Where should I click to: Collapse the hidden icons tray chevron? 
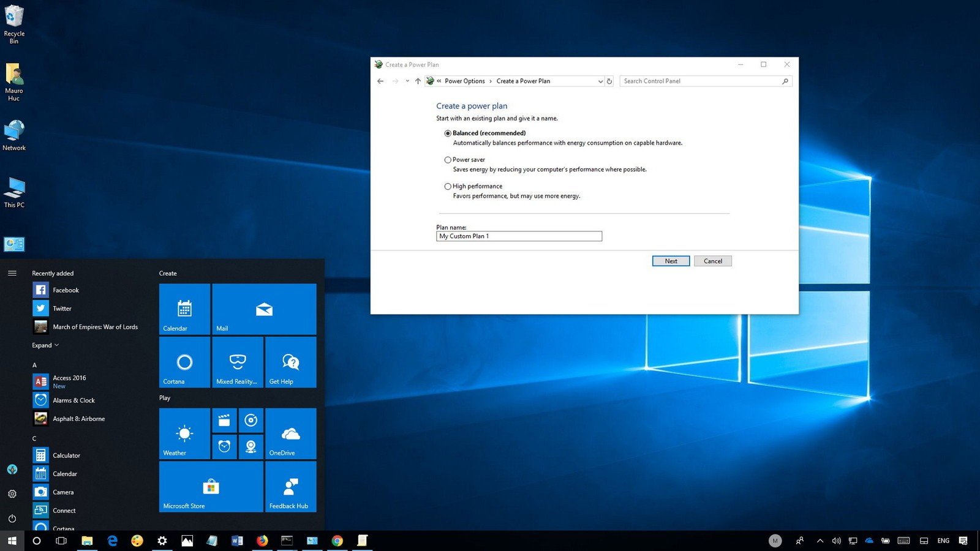click(820, 541)
